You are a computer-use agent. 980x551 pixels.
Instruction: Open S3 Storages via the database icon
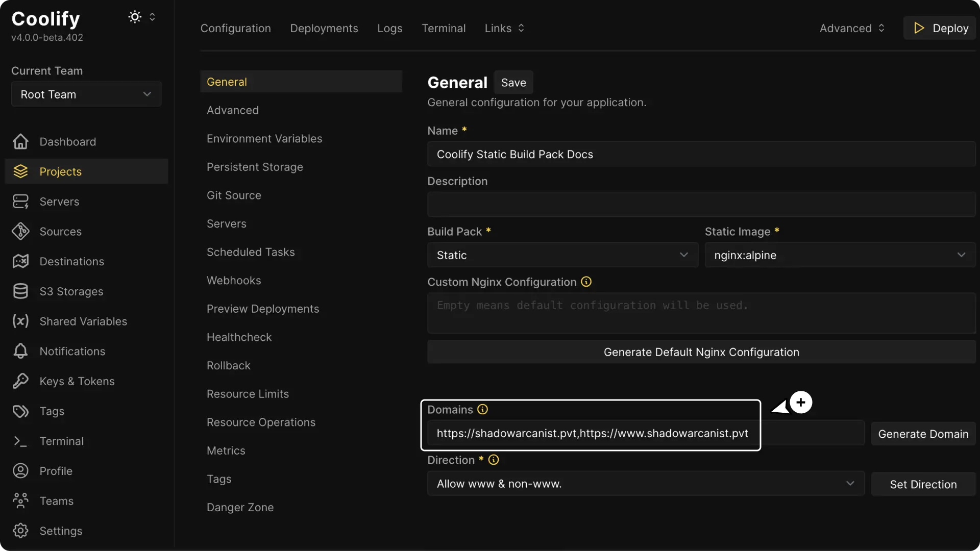20,291
